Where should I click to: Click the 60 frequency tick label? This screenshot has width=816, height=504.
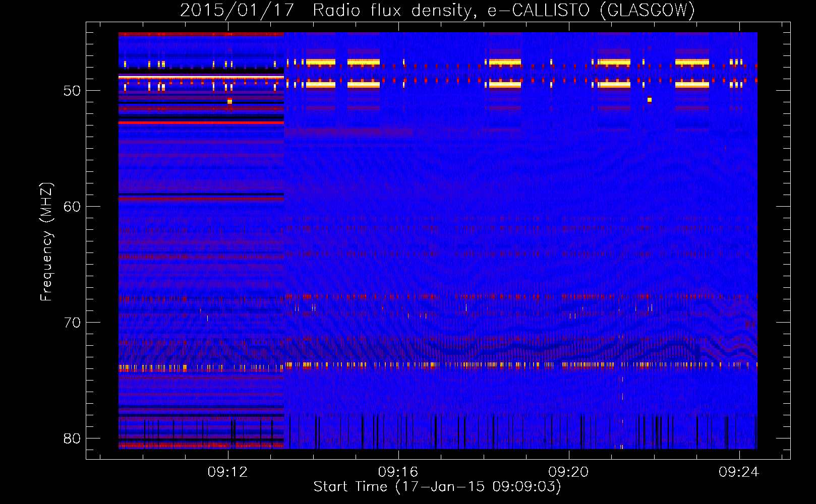click(72, 207)
